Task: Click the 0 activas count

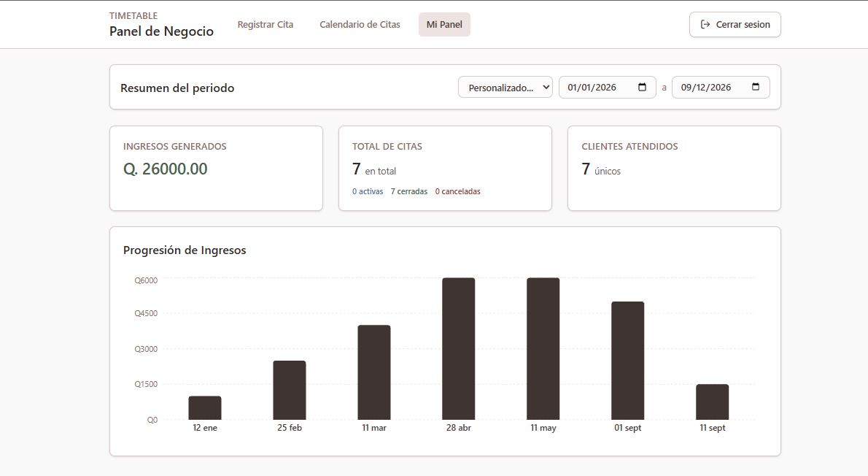Action: click(x=368, y=191)
